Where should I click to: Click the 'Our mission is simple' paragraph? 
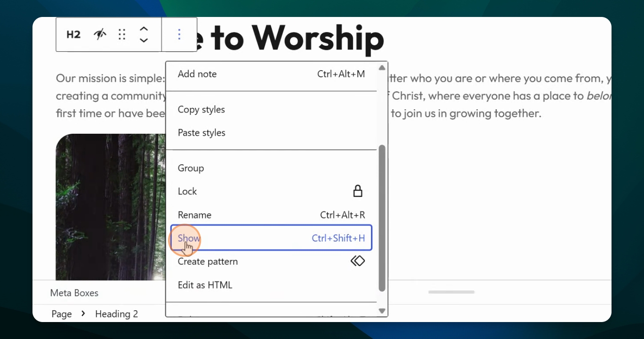pyautogui.click(x=111, y=96)
